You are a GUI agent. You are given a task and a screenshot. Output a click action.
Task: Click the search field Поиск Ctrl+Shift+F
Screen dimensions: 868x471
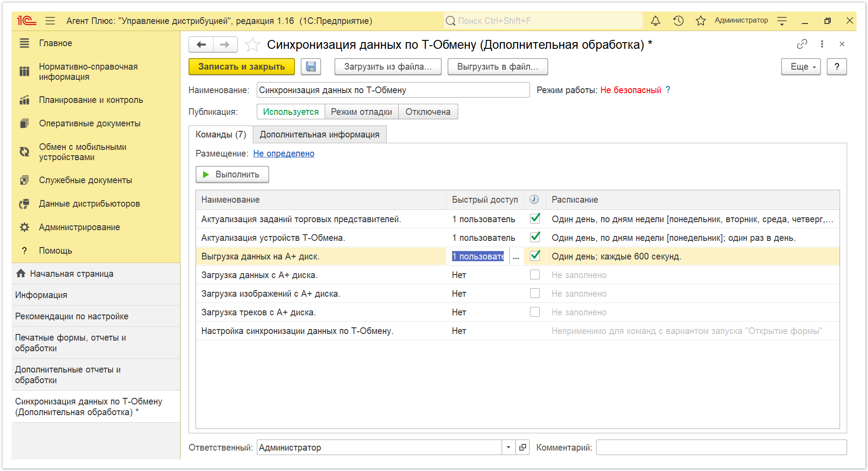543,21
